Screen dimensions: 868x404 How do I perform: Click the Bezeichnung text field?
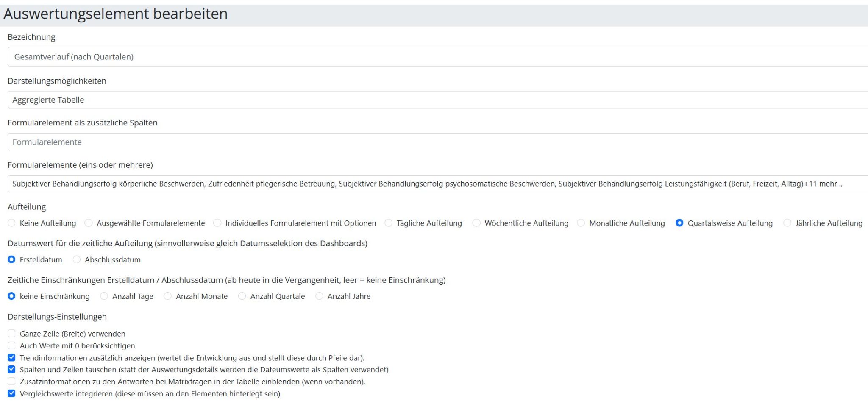(x=438, y=57)
